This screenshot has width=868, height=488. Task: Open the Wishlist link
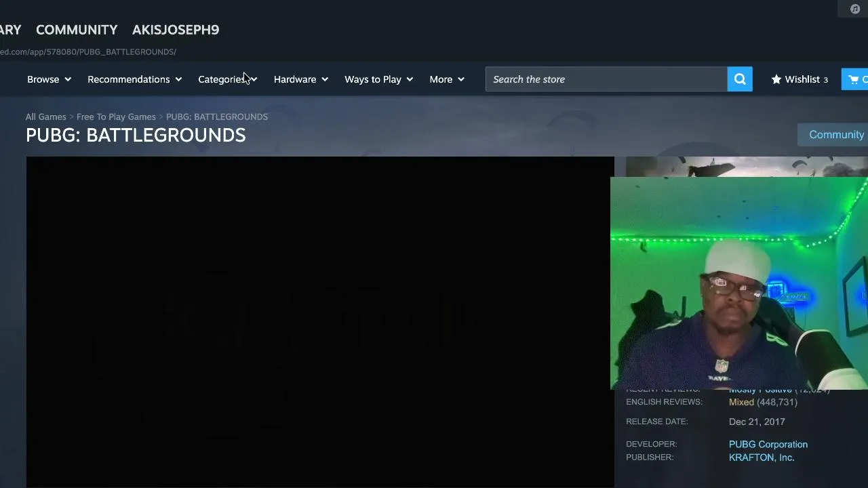point(800,79)
